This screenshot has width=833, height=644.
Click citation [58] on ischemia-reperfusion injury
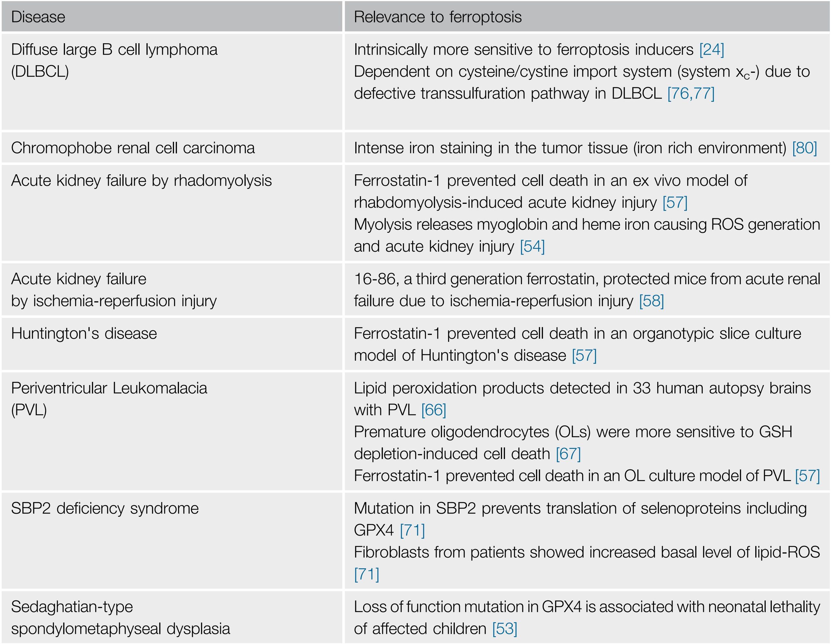click(x=651, y=301)
